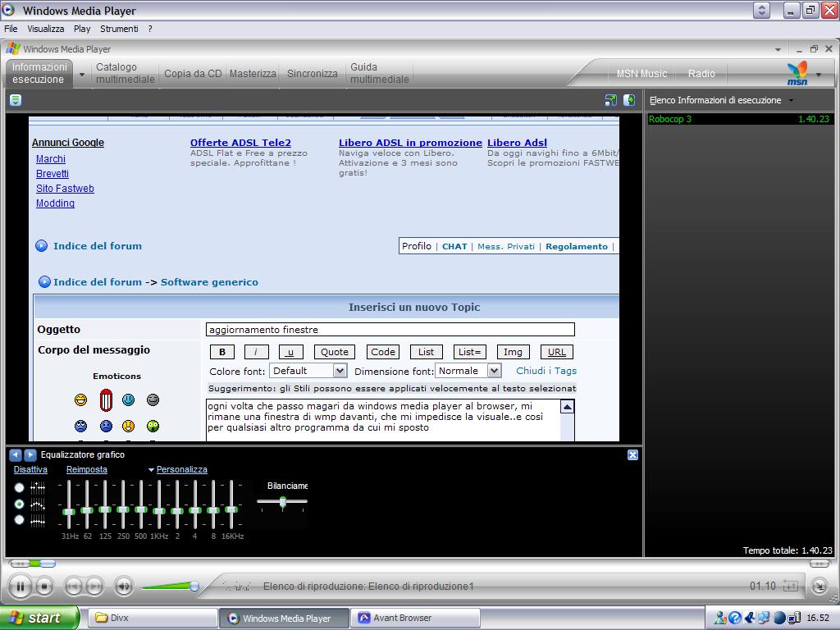The image size is (840, 630).
Task: Open the File menu
Action: (x=11, y=29)
